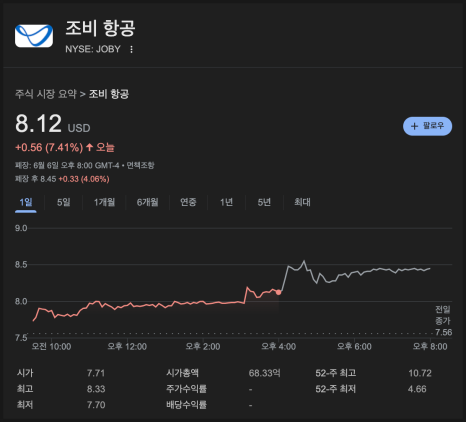Open the three-dot menu beside NYSE: JOBY
Screen dimensions: 466x422
(x=131, y=49)
